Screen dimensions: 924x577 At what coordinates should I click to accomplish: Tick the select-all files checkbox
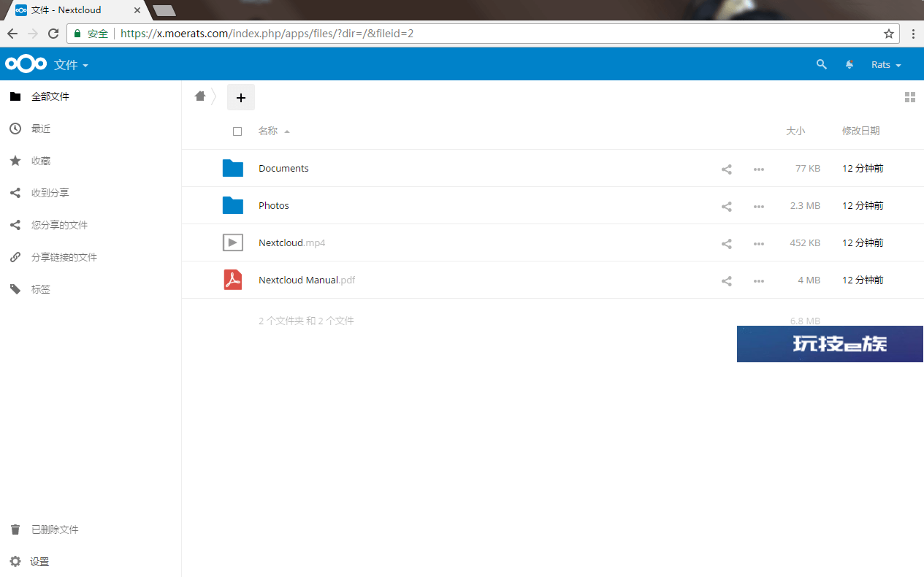point(237,131)
